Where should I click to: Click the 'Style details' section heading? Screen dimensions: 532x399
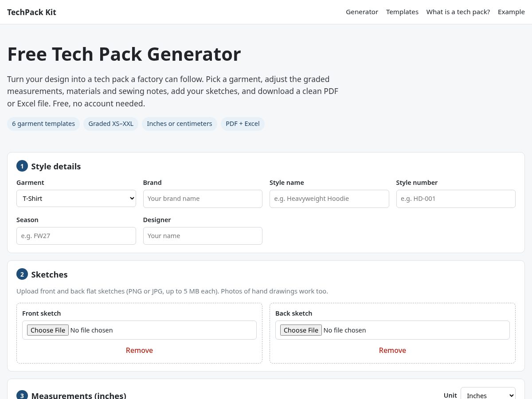coord(56,167)
